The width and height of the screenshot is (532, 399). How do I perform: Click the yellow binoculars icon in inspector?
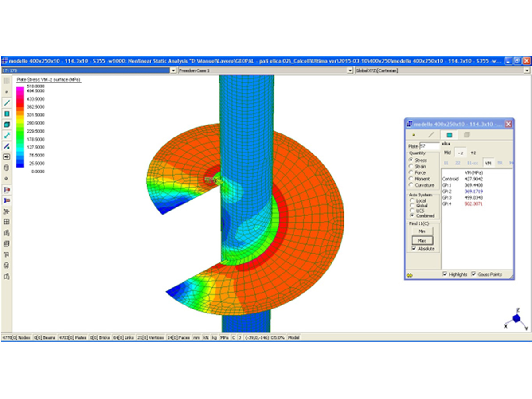[410, 275]
